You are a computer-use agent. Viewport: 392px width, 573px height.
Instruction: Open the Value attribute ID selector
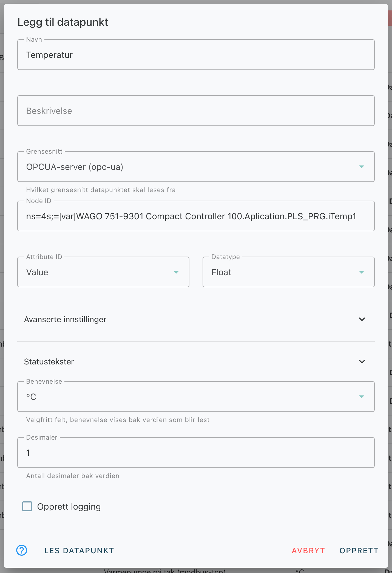[x=103, y=272]
